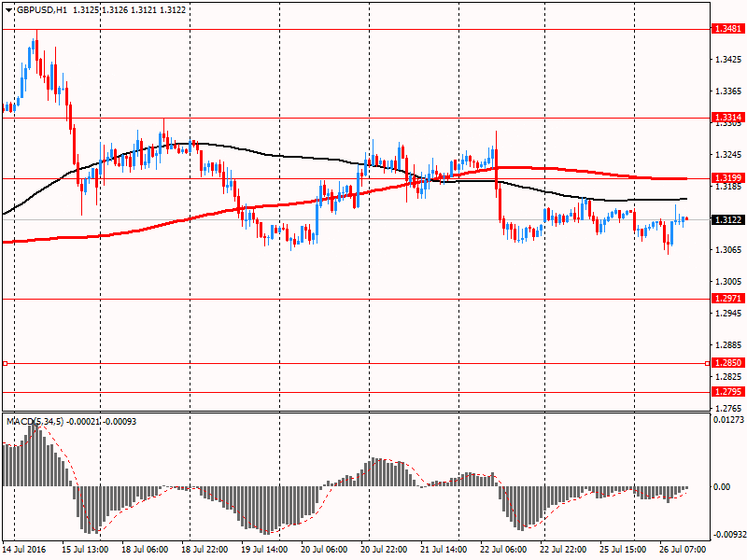Select the MACD zero level 0.00 label
The height and width of the screenshot is (560, 747).
point(722,486)
